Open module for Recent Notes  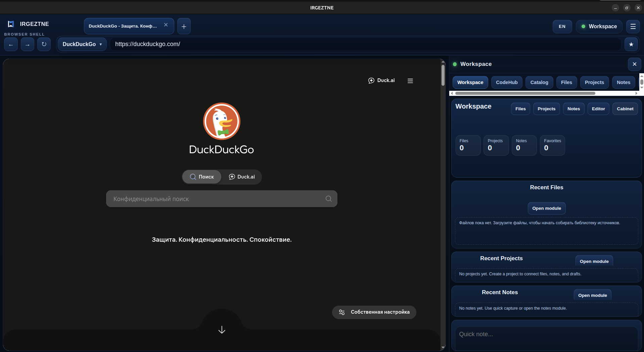tap(592, 295)
